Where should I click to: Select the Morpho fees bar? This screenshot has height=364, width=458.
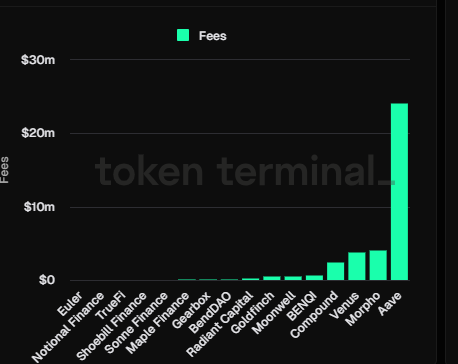pos(378,265)
